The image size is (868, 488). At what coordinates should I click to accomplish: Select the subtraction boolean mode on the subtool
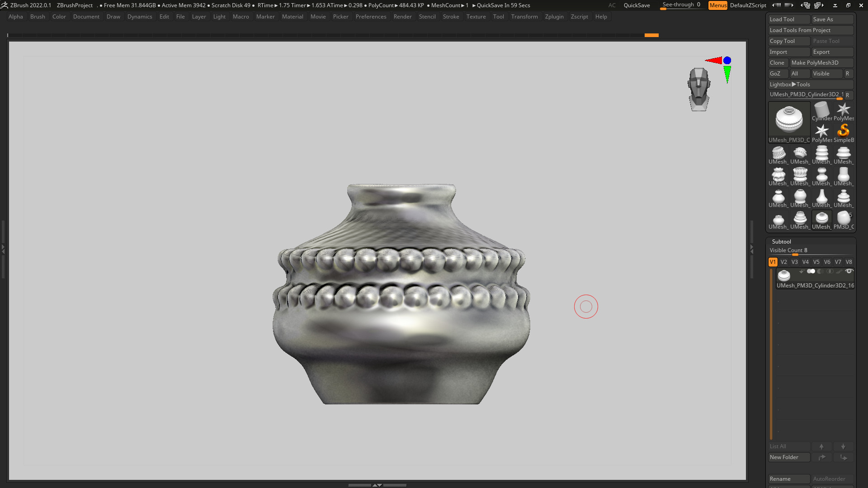(820, 272)
